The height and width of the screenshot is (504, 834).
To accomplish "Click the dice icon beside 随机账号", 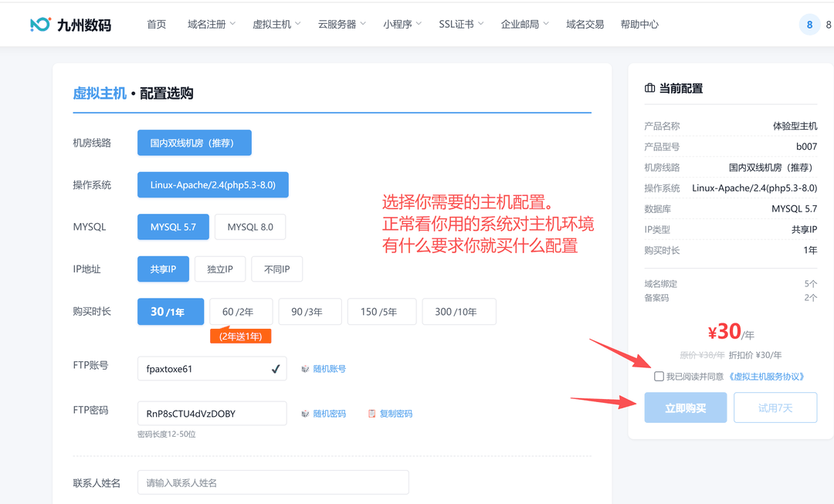I will (305, 369).
